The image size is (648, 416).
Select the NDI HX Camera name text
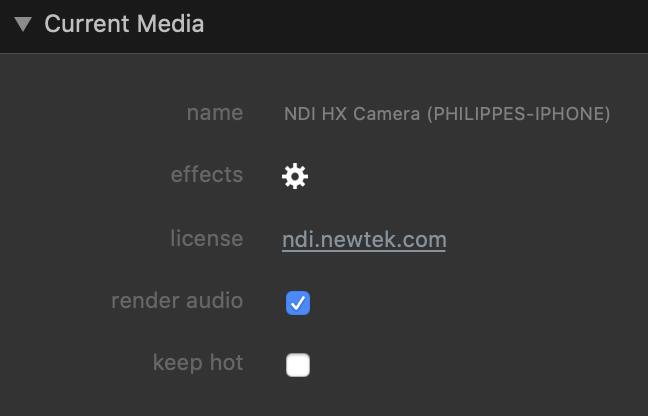pyautogui.click(x=446, y=114)
